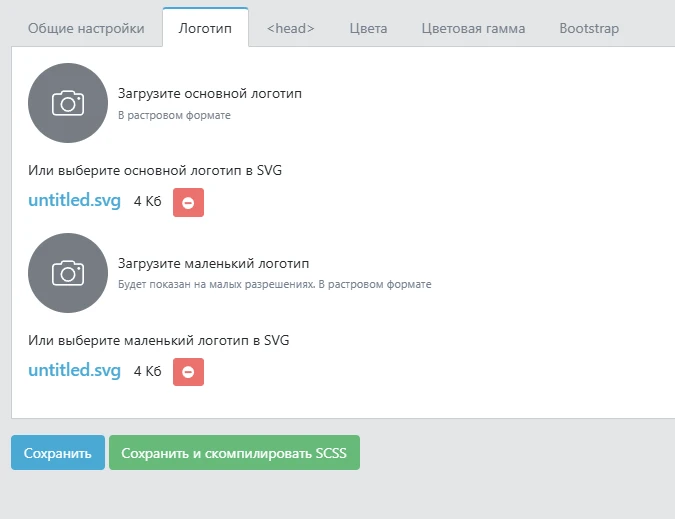Click the Или выберите маленький логотип в SVG text
Screen dimensions: 675x519
coord(158,340)
